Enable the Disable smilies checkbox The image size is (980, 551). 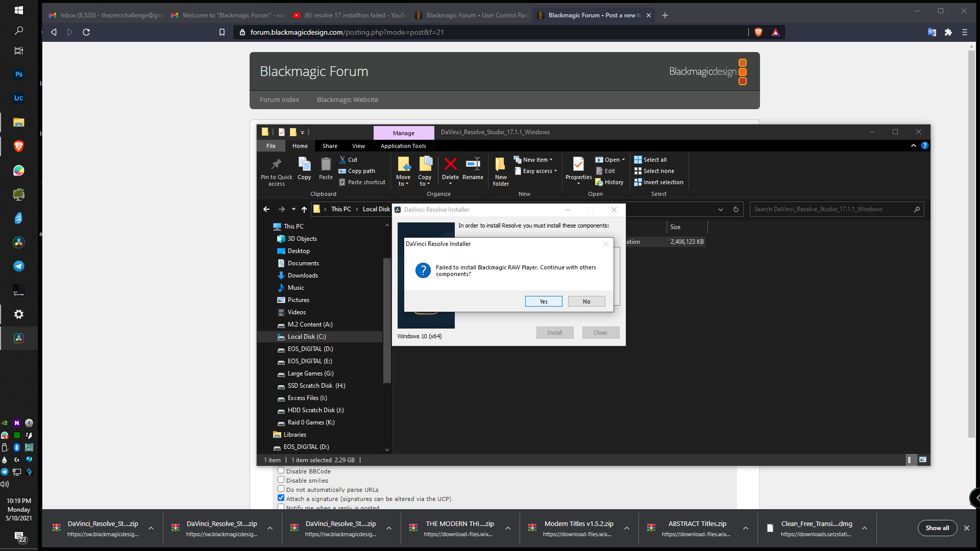pos(281,480)
